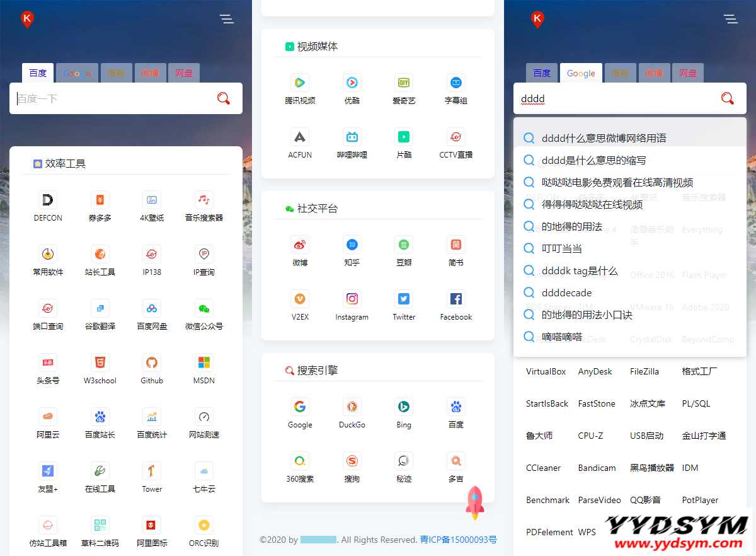The image size is (756, 556).
Task: Focus the 百度一下 search input field
Action: click(113, 98)
